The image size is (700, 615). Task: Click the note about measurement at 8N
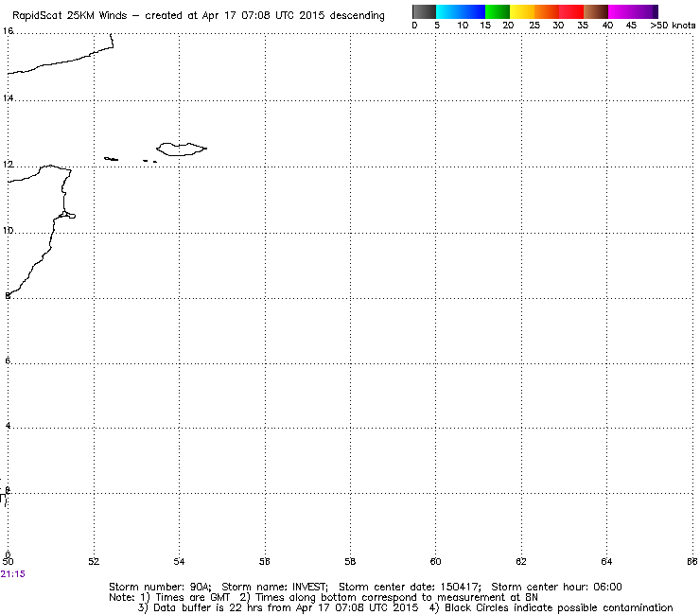(389, 598)
